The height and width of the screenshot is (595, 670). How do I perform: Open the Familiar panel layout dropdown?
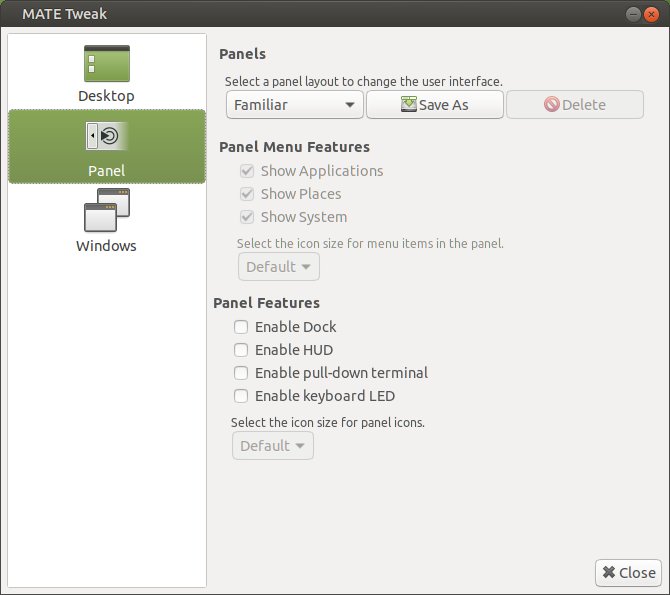[294, 104]
